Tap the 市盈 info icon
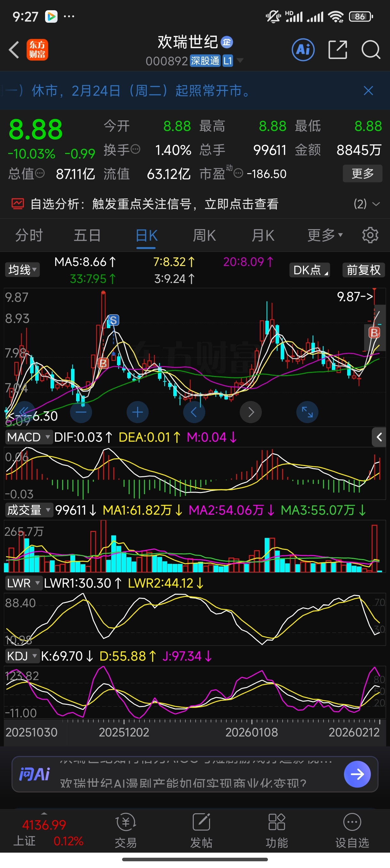 [238, 173]
